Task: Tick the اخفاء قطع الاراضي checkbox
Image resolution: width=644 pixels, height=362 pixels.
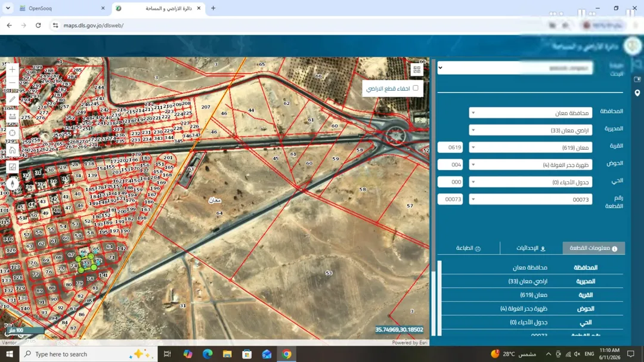Action: 416,88
